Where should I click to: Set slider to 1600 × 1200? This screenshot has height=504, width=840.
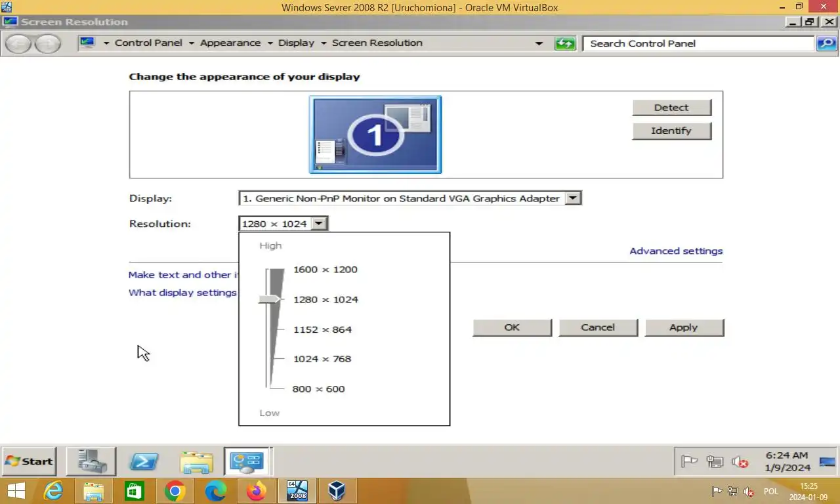point(325,270)
